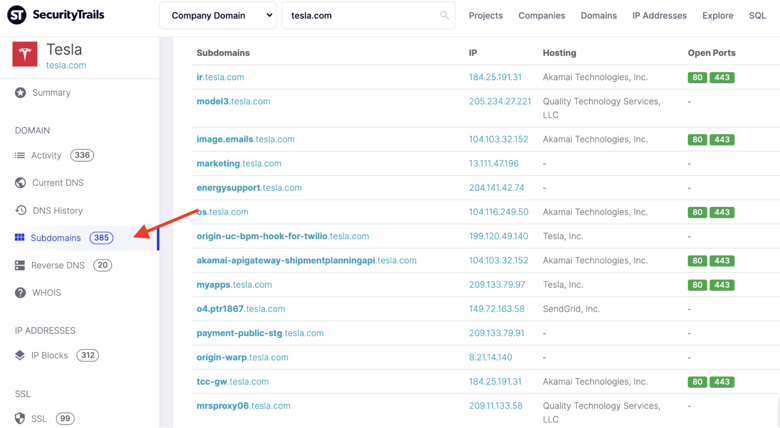Open the SQL menu
Viewport: 780px width, 428px height.
757,15
